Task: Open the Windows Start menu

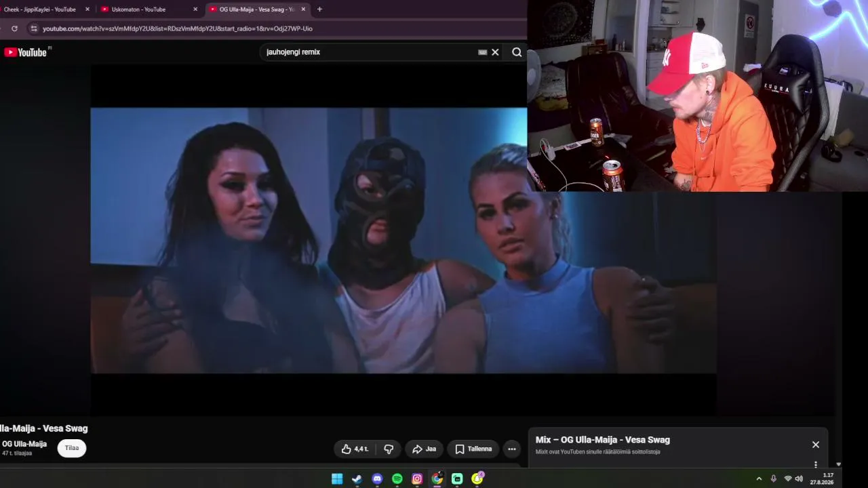Action: click(337, 479)
